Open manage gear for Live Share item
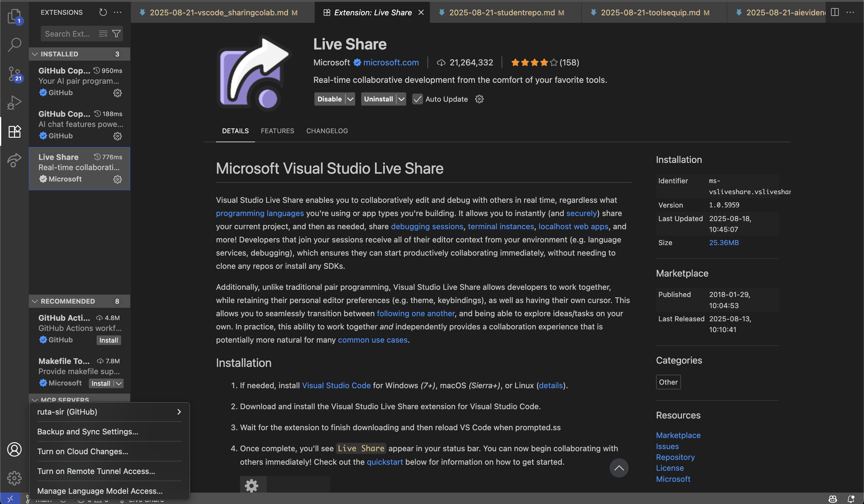 coord(118,179)
